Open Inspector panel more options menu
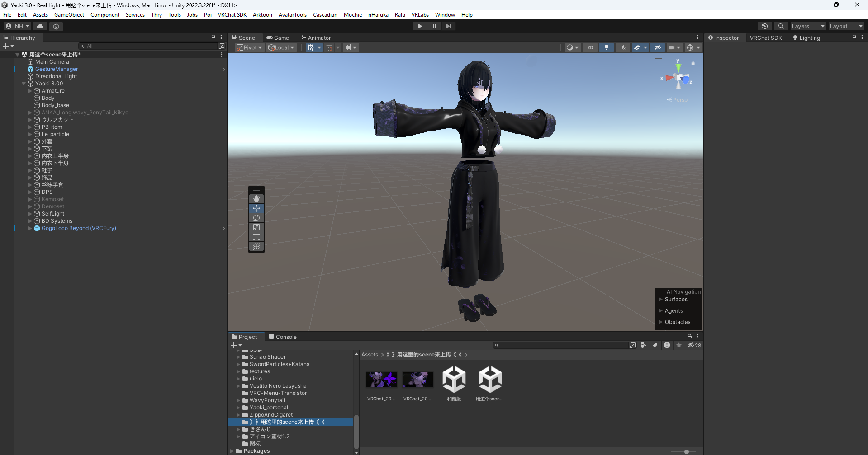The width and height of the screenshot is (868, 455). pyautogui.click(x=862, y=38)
